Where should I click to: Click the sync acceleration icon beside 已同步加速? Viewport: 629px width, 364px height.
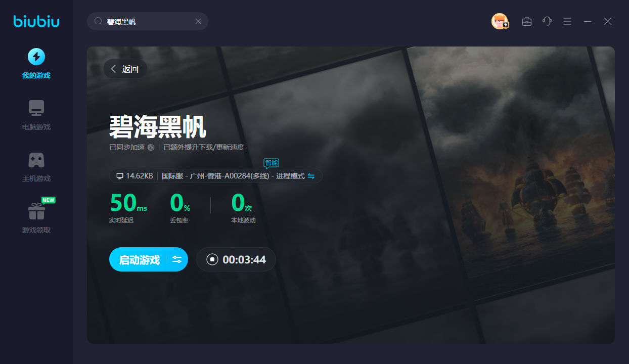point(151,148)
